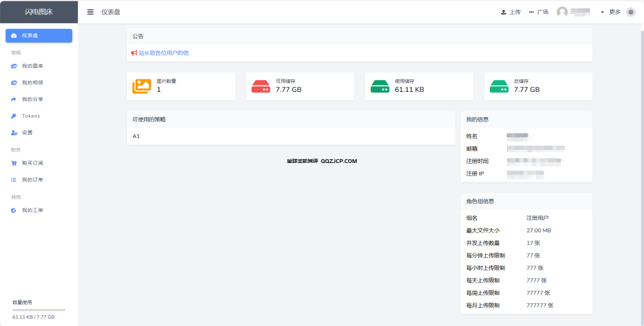Click the 容量使用 progress bar
Screen dimensions: 644x326
[39, 310]
